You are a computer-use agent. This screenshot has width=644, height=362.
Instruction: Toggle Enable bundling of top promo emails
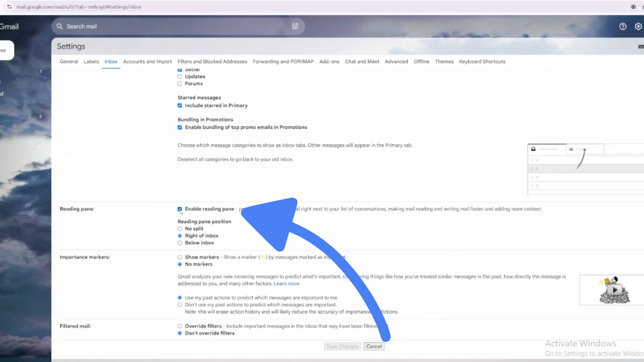(180, 127)
